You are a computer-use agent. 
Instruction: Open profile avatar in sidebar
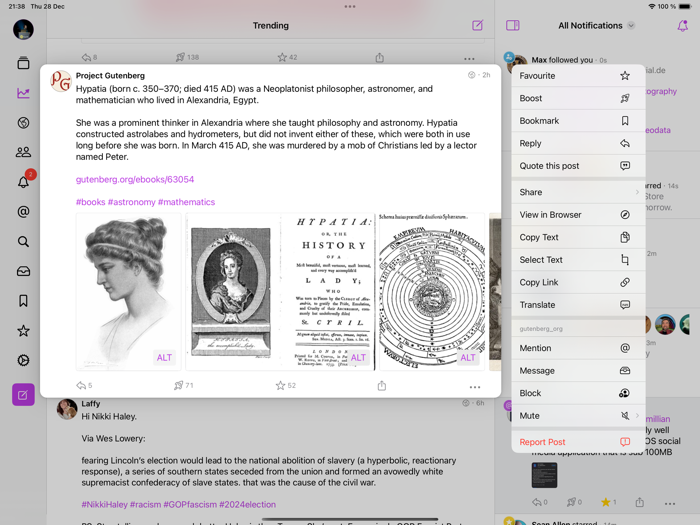coord(23,30)
